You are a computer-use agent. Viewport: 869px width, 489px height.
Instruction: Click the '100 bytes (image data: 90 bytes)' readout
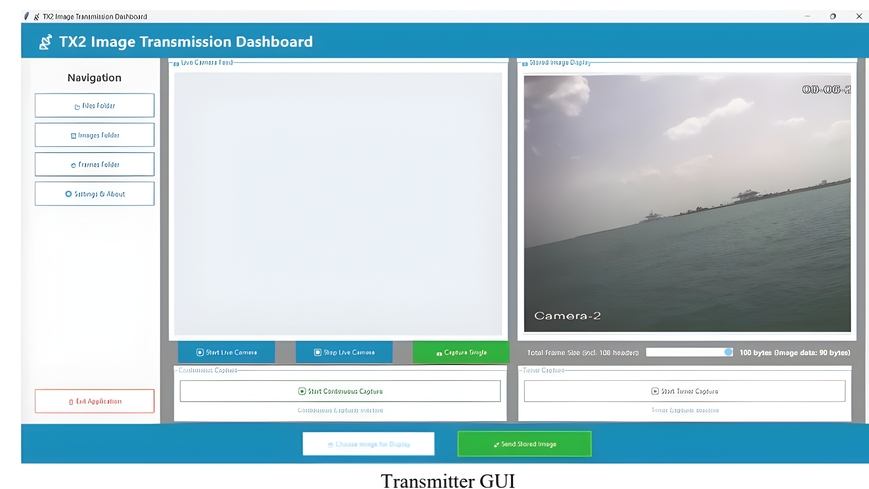pyautogui.click(x=795, y=352)
